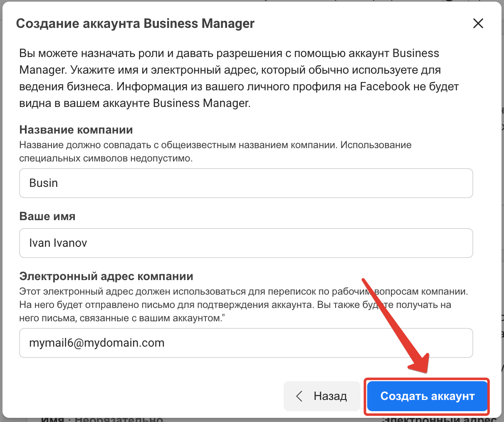Click the Название компании field label

coord(76,130)
